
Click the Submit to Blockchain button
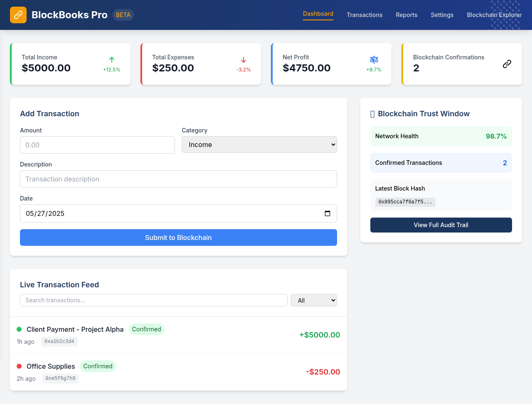[x=178, y=237]
